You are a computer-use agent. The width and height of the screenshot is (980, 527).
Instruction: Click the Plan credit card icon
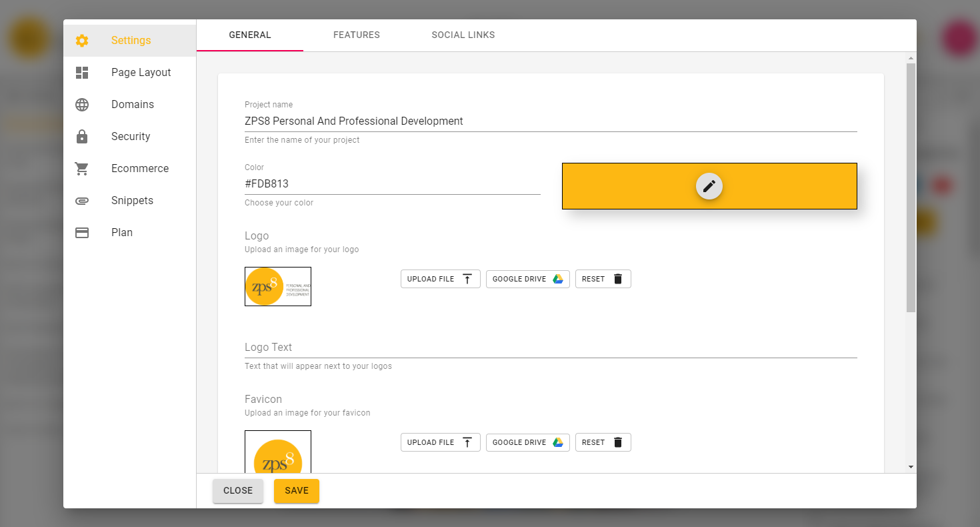click(82, 233)
